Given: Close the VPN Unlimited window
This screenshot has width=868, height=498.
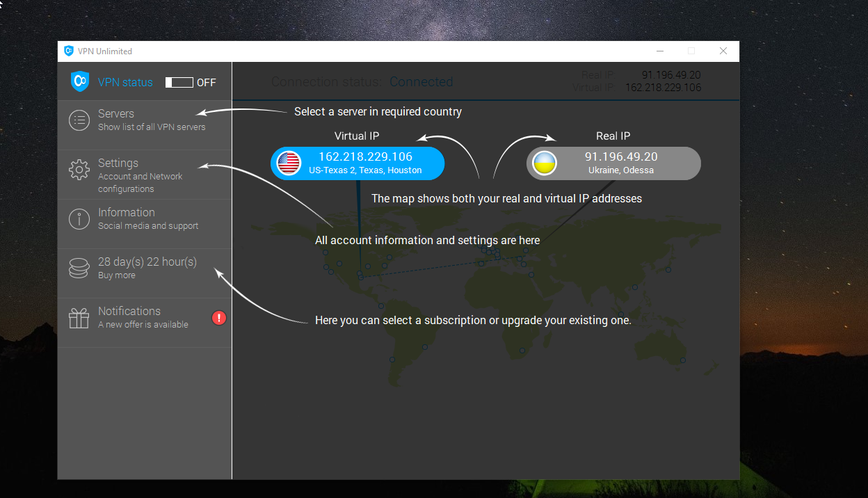Looking at the screenshot, I should (x=723, y=51).
